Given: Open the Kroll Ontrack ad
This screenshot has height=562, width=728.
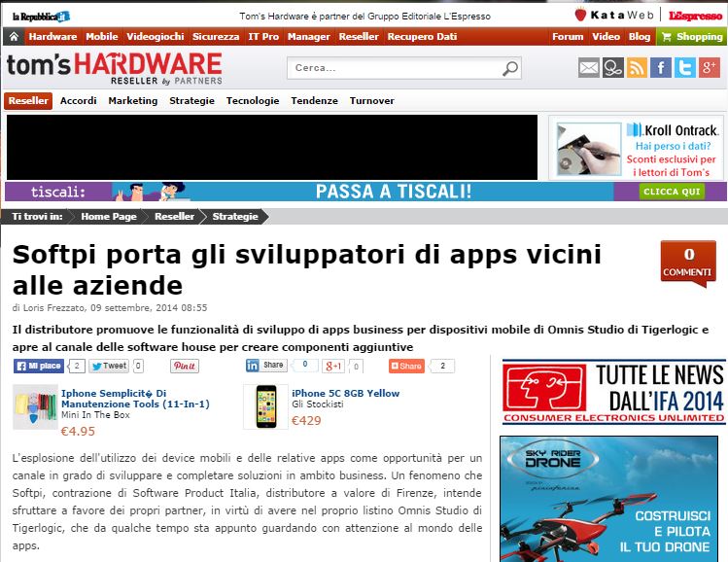Looking at the screenshot, I should pyautogui.click(x=636, y=148).
